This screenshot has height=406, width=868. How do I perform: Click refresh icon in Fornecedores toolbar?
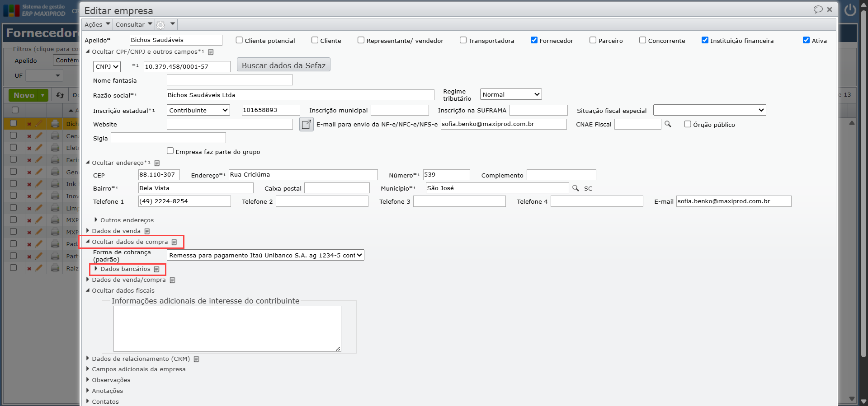pos(60,95)
